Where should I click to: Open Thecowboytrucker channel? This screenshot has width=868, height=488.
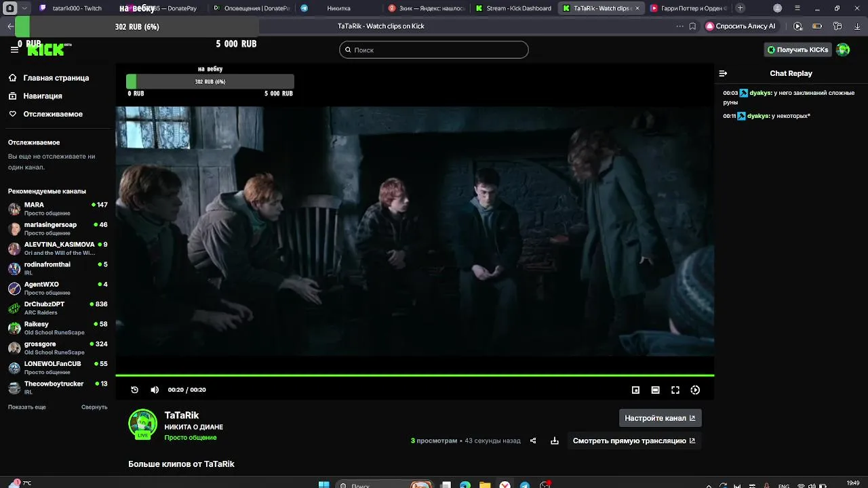[58, 388]
